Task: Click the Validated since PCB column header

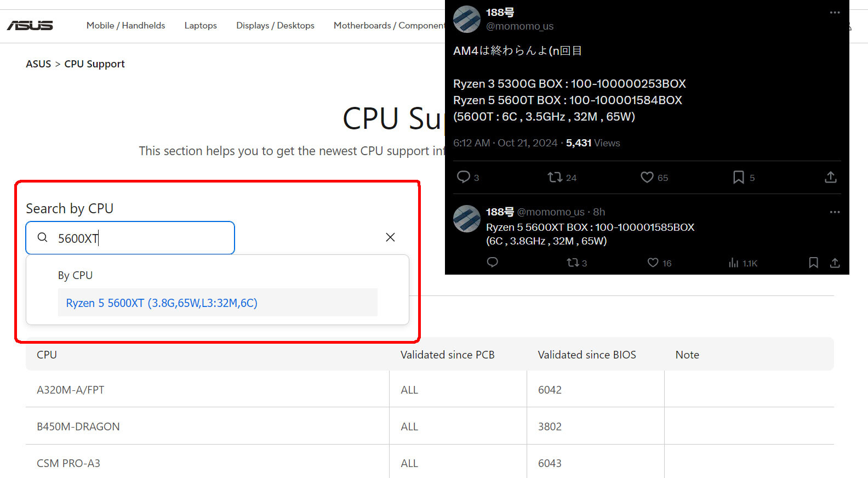Action: 448,355
